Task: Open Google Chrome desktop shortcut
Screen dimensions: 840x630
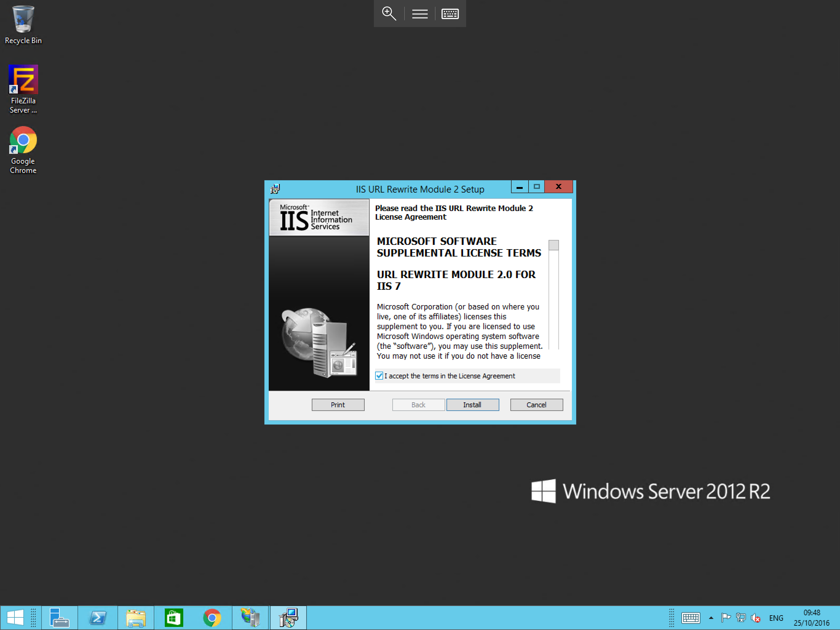Action: click(23, 150)
